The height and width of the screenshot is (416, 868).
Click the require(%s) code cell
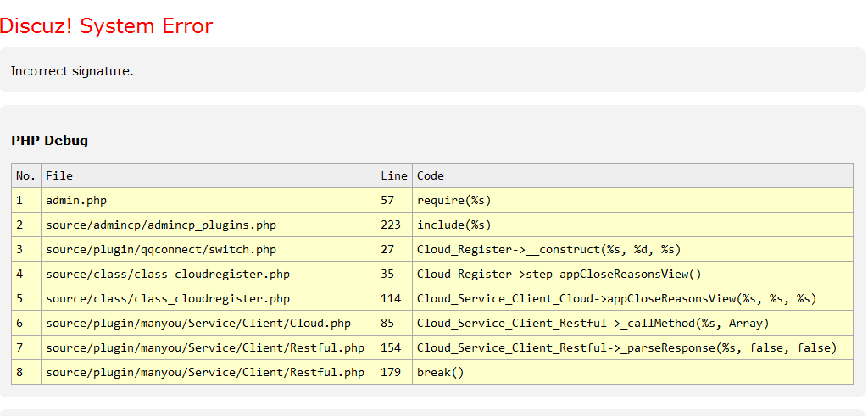[453, 201]
